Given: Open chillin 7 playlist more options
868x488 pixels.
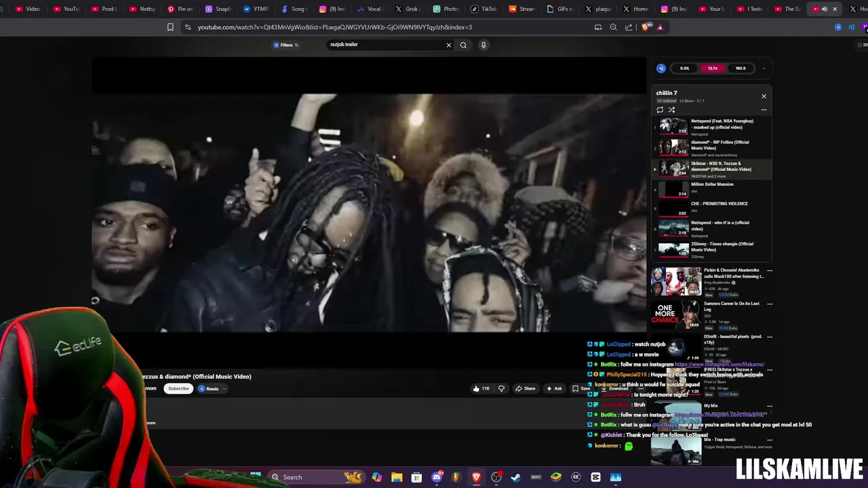Looking at the screenshot, I should coord(764,110).
